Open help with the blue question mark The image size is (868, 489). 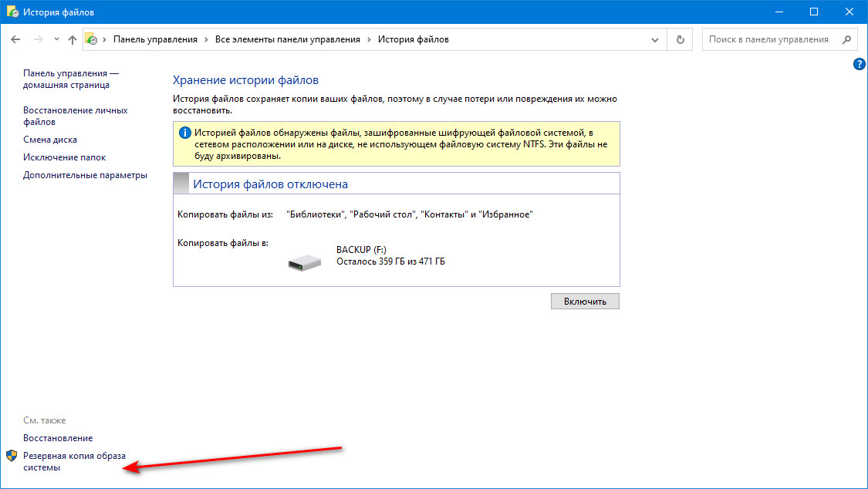point(859,64)
